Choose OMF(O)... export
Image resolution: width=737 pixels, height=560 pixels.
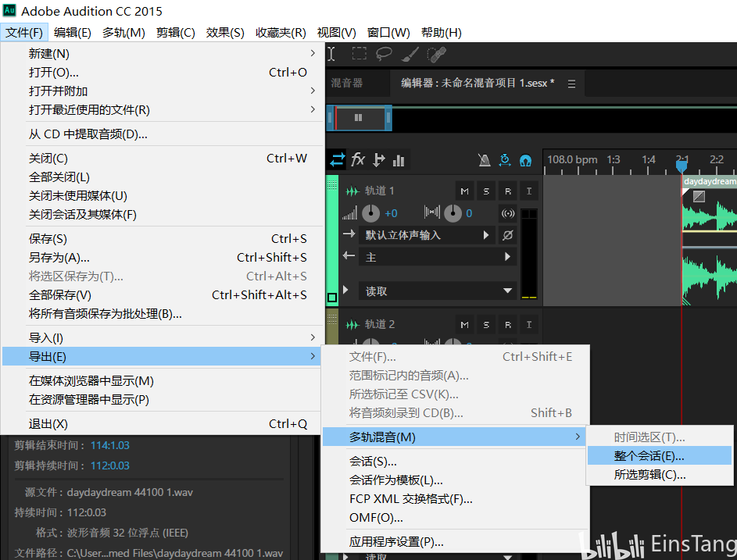[456, 518]
